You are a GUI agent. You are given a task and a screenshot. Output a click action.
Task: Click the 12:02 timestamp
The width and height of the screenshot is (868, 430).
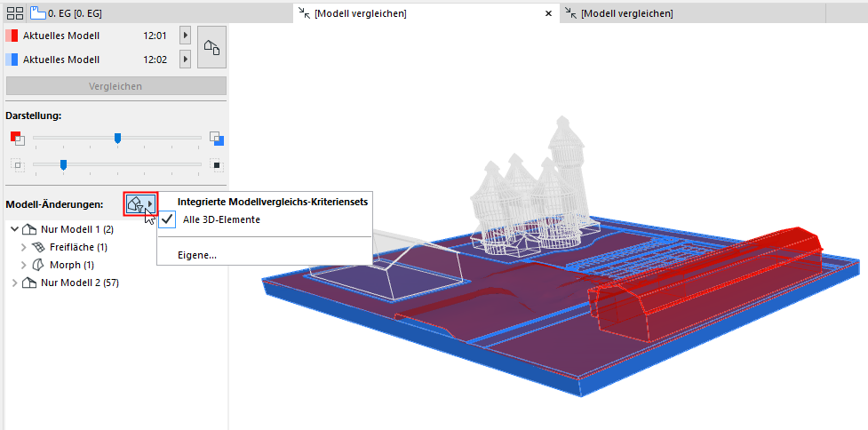(155, 60)
